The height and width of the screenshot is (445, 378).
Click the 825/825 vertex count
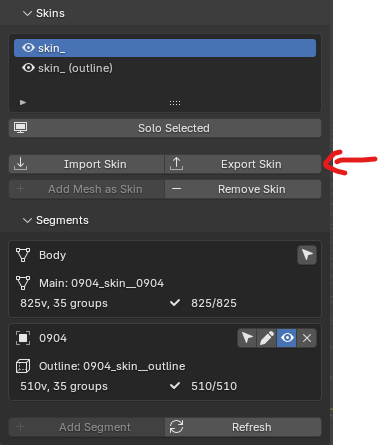[x=214, y=303]
